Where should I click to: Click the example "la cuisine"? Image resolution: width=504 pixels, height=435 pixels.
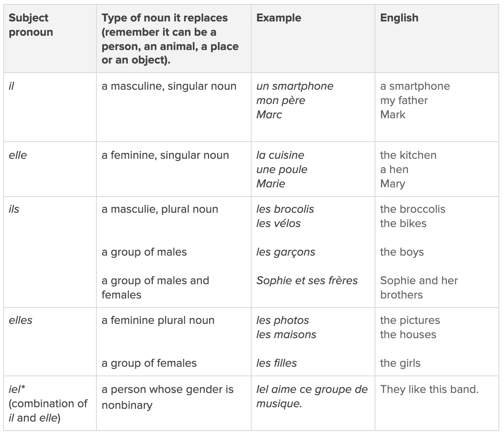click(280, 155)
